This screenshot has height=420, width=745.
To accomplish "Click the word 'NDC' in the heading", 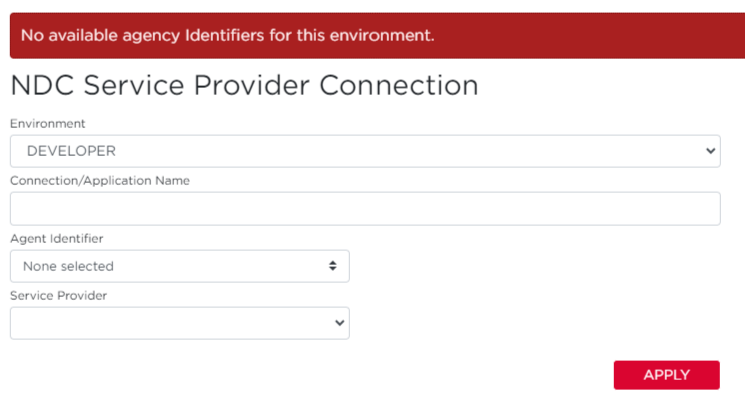I will pyautogui.click(x=42, y=86).
